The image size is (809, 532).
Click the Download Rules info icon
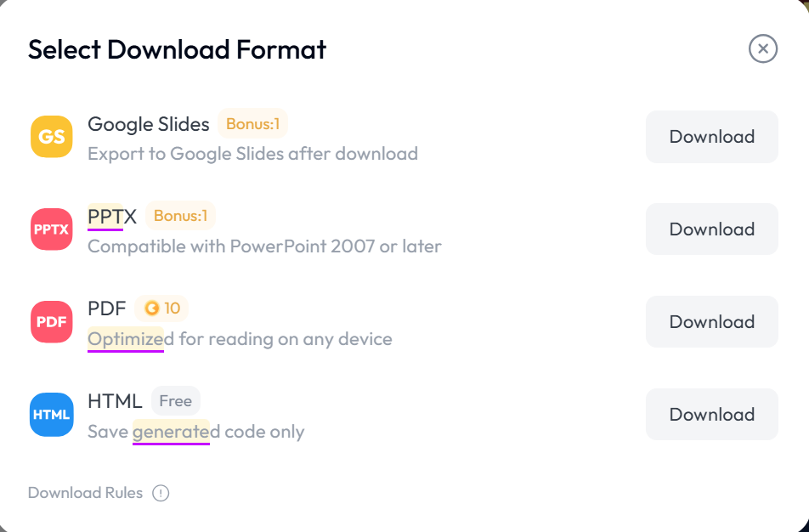[x=161, y=493]
